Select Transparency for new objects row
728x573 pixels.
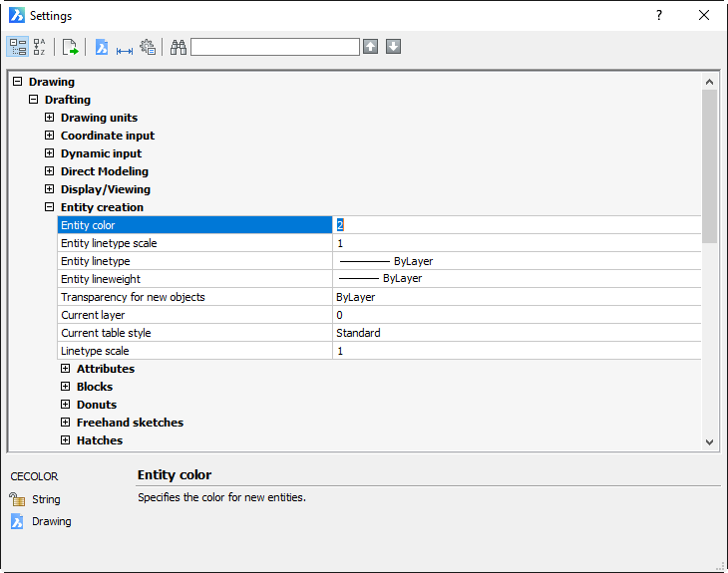click(379, 297)
